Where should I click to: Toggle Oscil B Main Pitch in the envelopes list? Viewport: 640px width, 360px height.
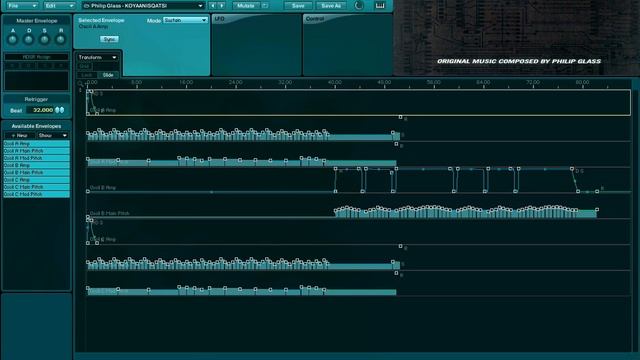tap(36, 173)
